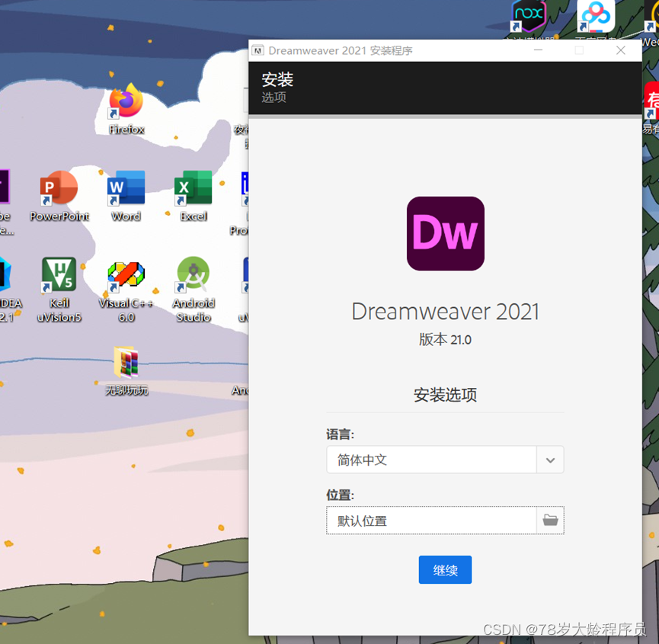The image size is (659, 644).
Task: Click the 语言: label
Action: [x=340, y=434]
